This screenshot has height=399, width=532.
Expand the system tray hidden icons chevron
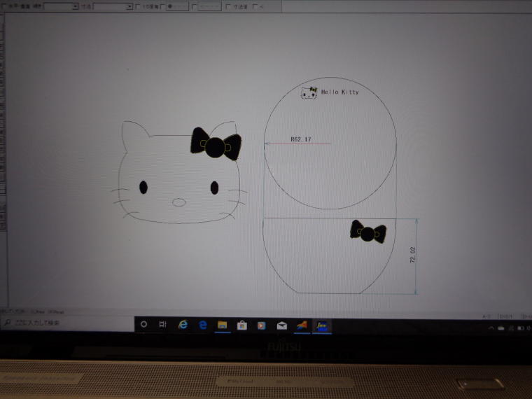click(491, 328)
